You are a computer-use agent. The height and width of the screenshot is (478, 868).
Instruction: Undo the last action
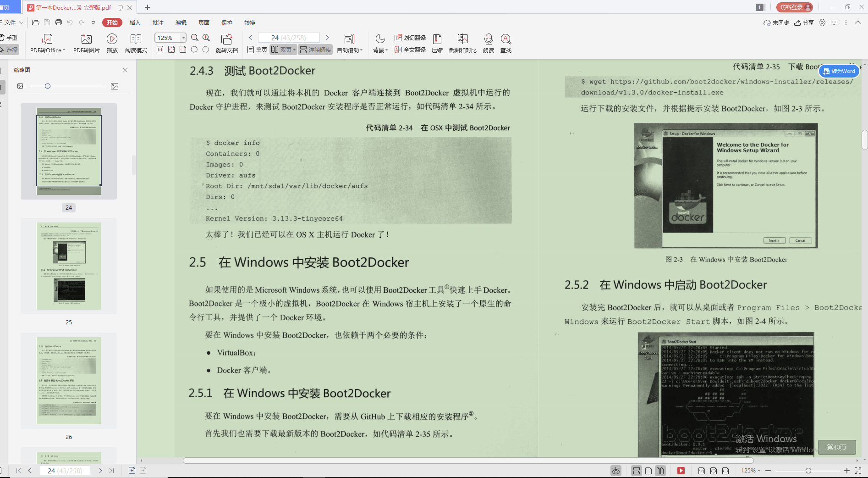click(x=70, y=22)
